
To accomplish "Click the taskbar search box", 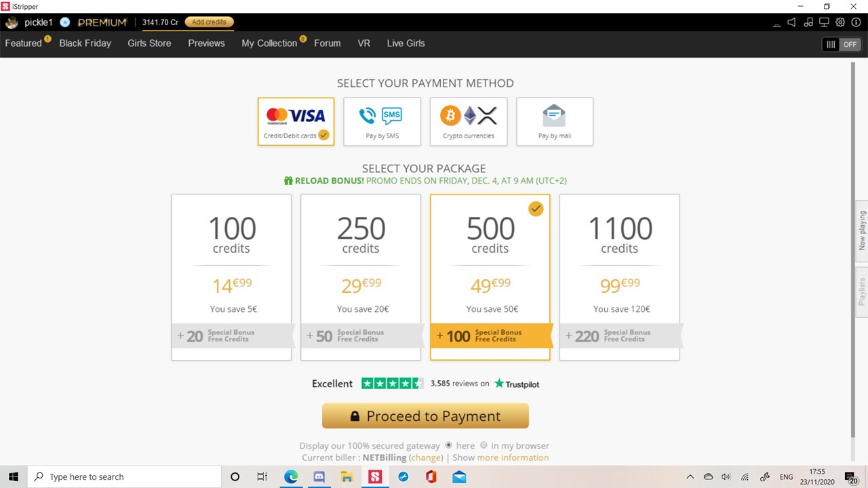I will point(124,476).
